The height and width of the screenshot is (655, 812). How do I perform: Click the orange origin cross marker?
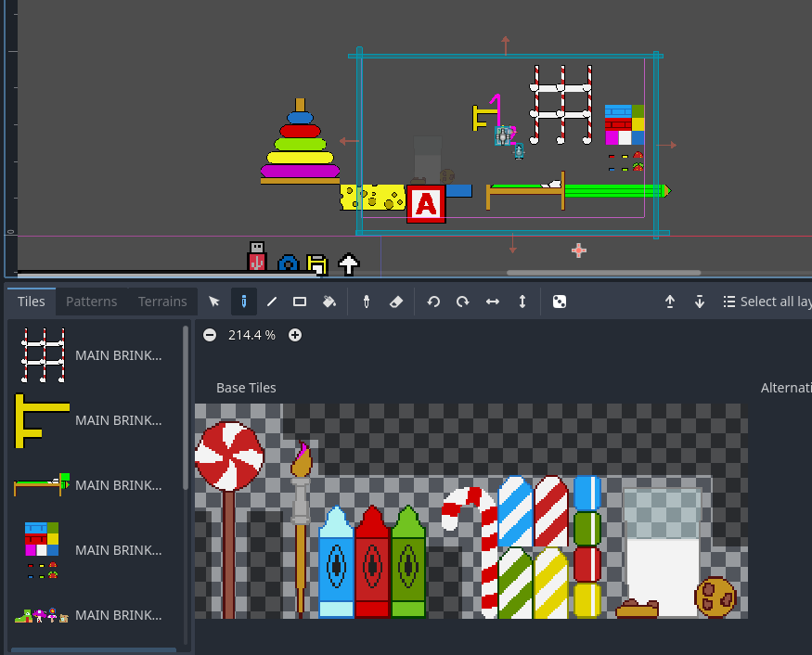(578, 250)
